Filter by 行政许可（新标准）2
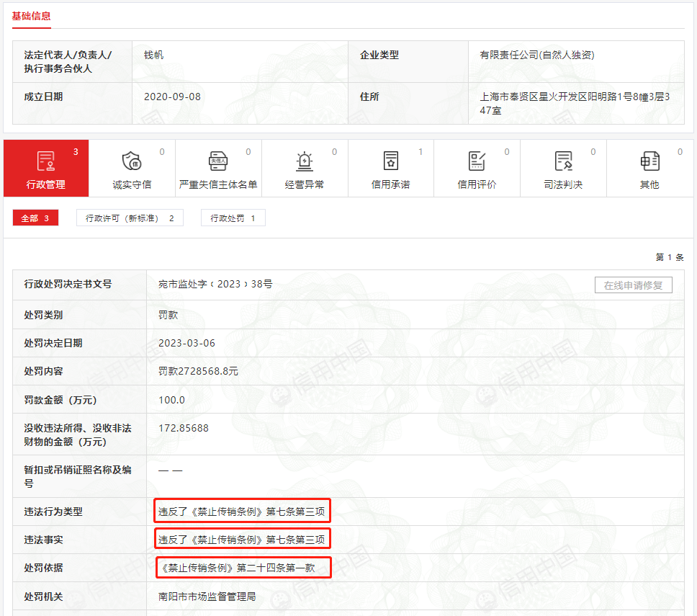This screenshot has height=616, width=697. click(x=130, y=218)
